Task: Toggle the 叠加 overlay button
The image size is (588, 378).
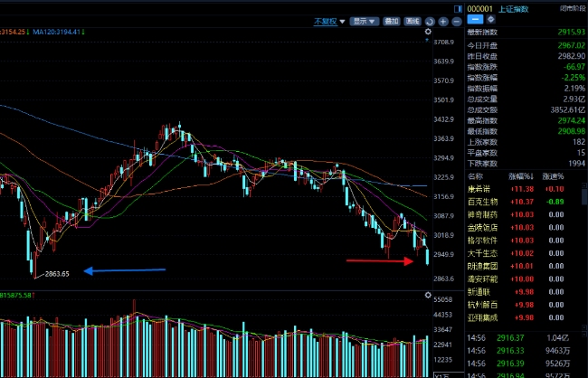Action: pyautogui.click(x=391, y=21)
